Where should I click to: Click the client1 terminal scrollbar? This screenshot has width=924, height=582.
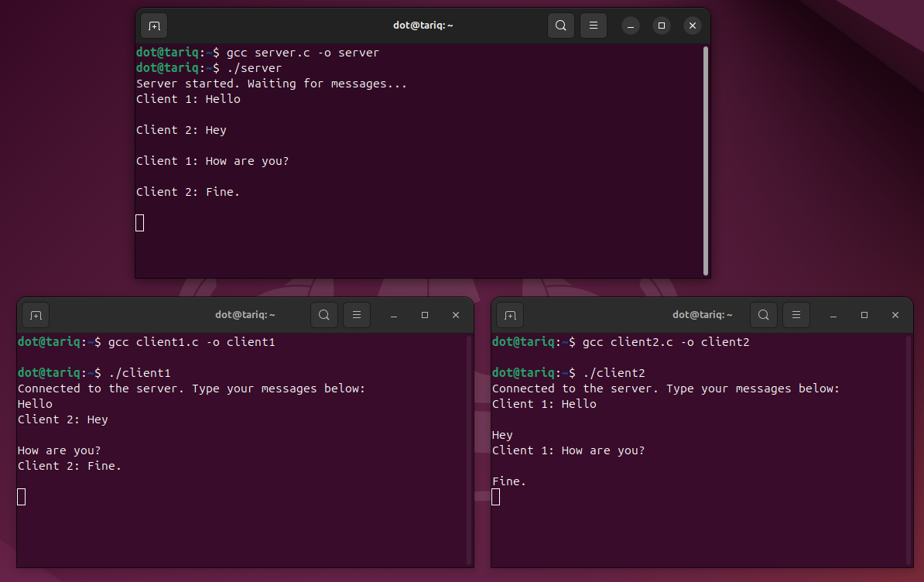pos(469,450)
